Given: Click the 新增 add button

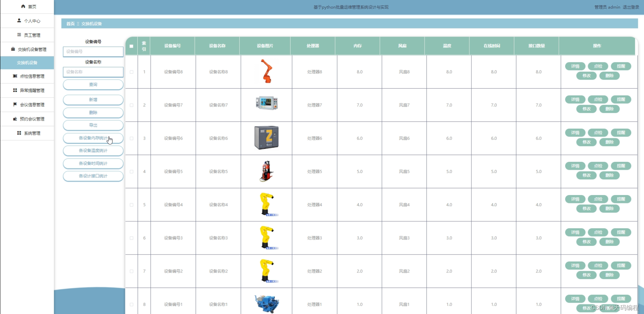Looking at the screenshot, I should click(93, 100).
